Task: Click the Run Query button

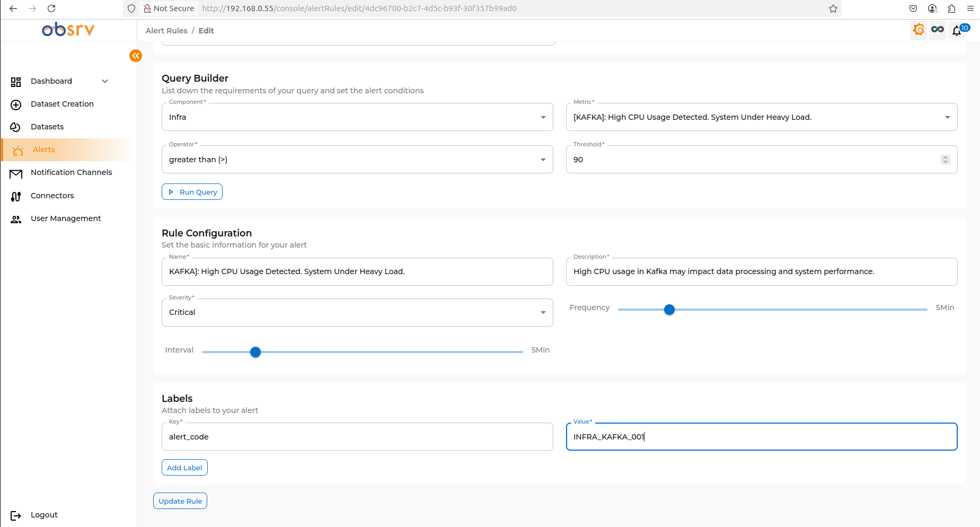Action: (192, 192)
